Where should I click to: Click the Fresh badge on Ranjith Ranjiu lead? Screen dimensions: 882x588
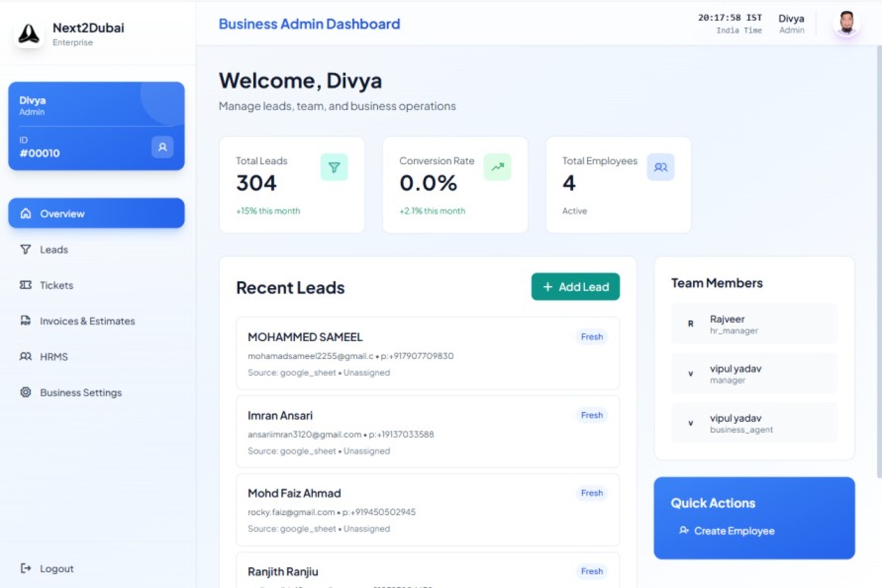pyautogui.click(x=592, y=571)
